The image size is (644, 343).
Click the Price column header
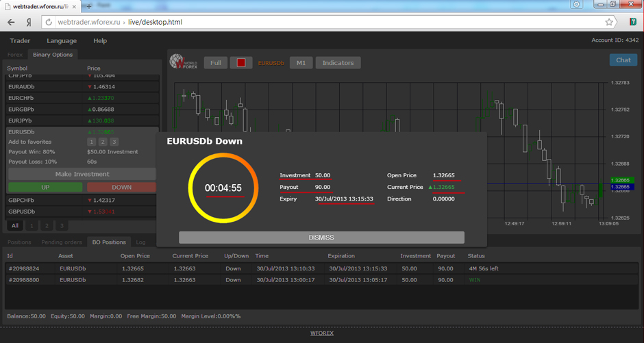pos(94,68)
